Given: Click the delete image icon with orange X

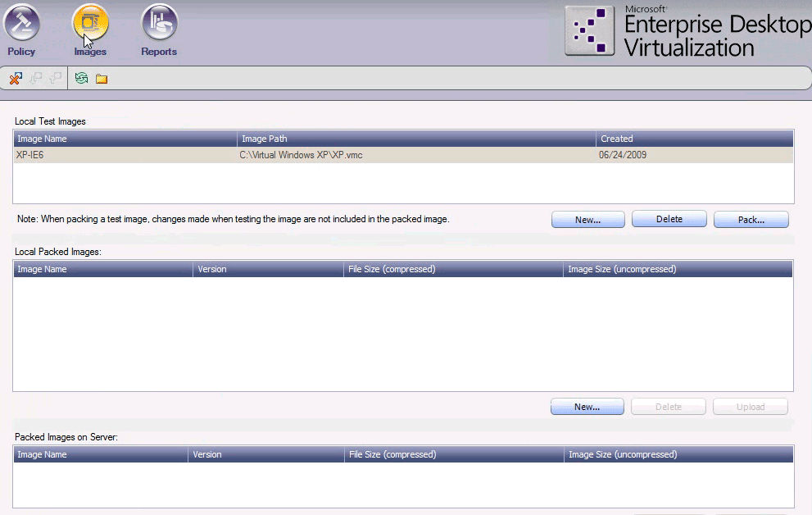Looking at the screenshot, I should (x=16, y=79).
